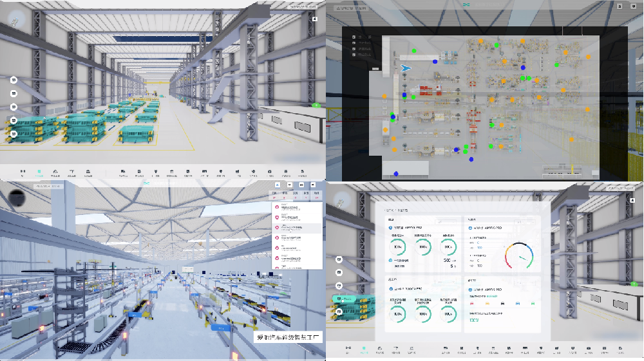Uncheck the last checkbox in the map legend

[354, 55]
